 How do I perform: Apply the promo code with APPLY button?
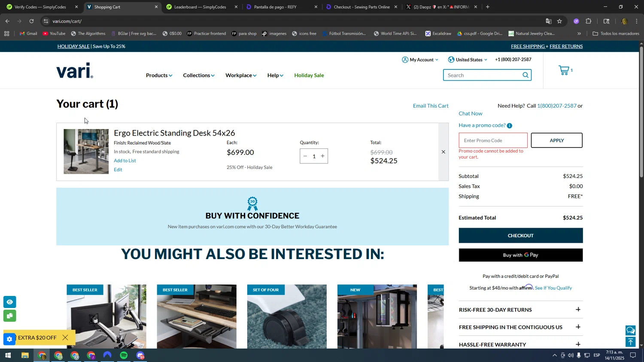(556, 140)
